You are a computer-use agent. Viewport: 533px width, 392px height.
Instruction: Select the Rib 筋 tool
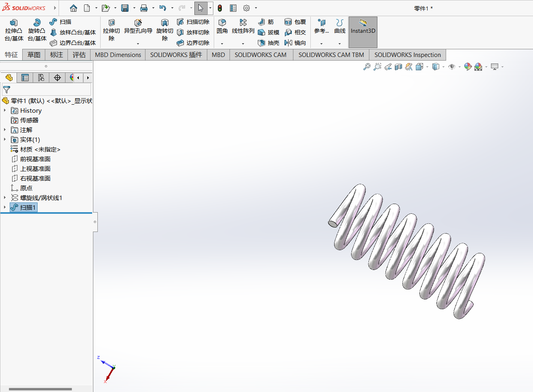tap(266, 22)
